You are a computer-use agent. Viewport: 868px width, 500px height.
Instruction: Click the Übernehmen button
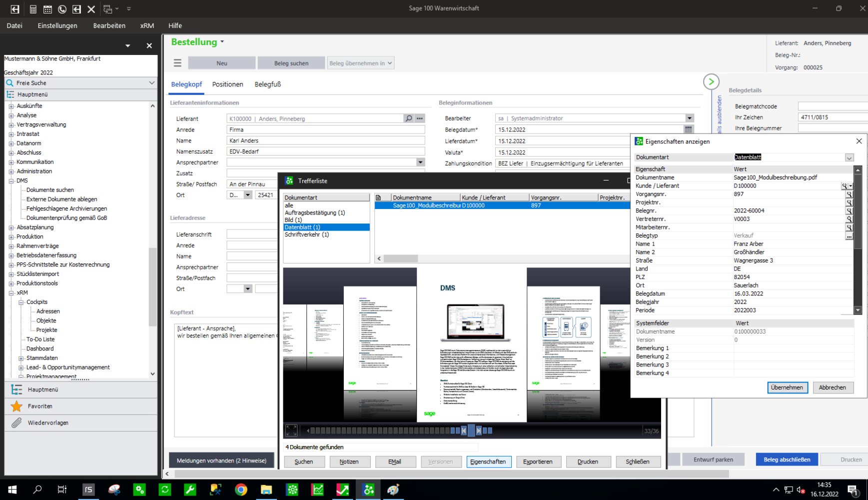point(787,387)
